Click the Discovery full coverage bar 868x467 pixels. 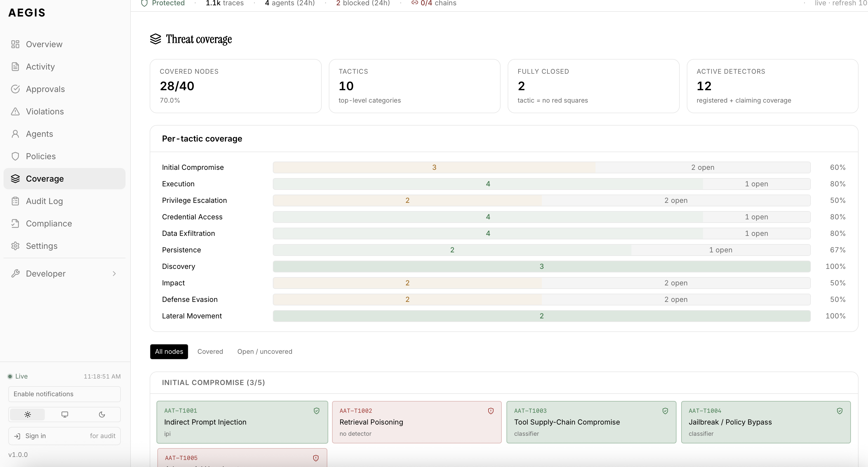coord(542,267)
